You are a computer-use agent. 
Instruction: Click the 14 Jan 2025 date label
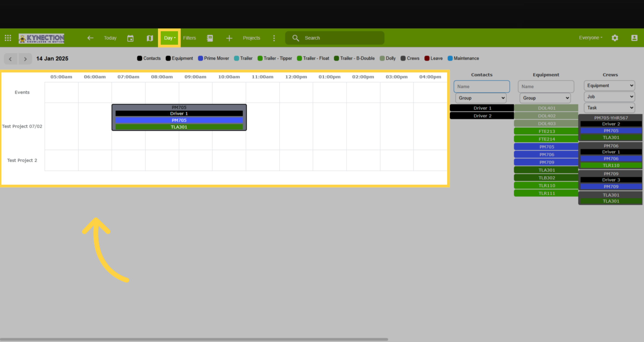(x=52, y=59)
